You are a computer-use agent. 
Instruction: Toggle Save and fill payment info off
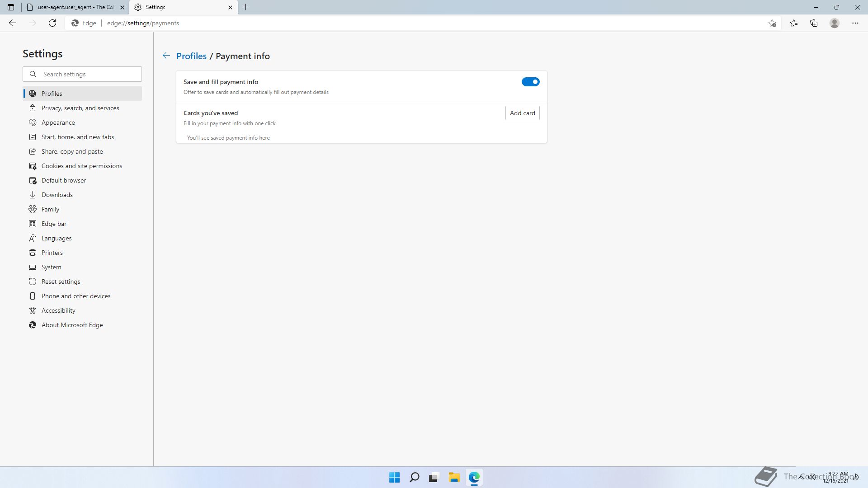[530, 82]
